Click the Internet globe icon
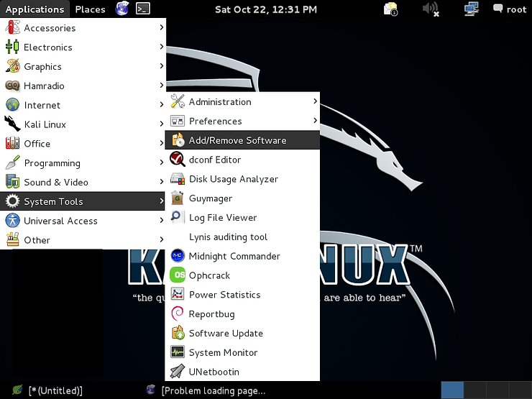Image resolution: width=532 pixels, height=399 pixels. (12, 105)
